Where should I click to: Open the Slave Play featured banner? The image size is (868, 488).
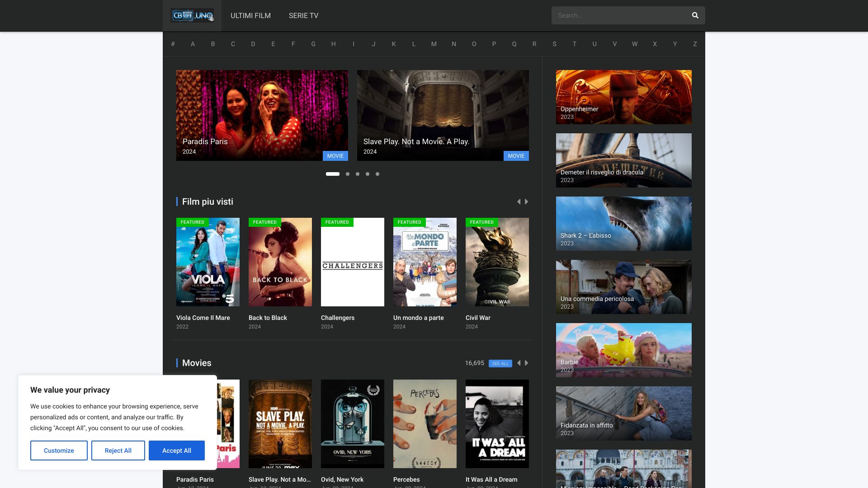[x=443, y=115]
